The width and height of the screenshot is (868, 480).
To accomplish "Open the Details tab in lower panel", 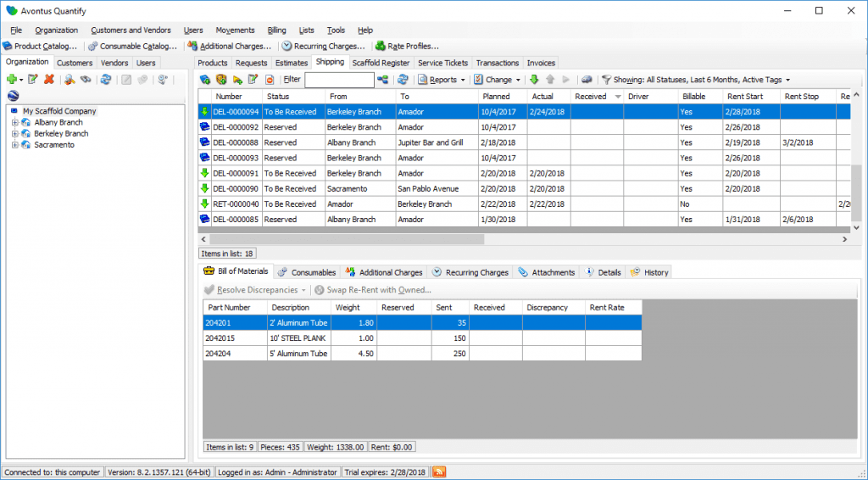I will 603,272.
